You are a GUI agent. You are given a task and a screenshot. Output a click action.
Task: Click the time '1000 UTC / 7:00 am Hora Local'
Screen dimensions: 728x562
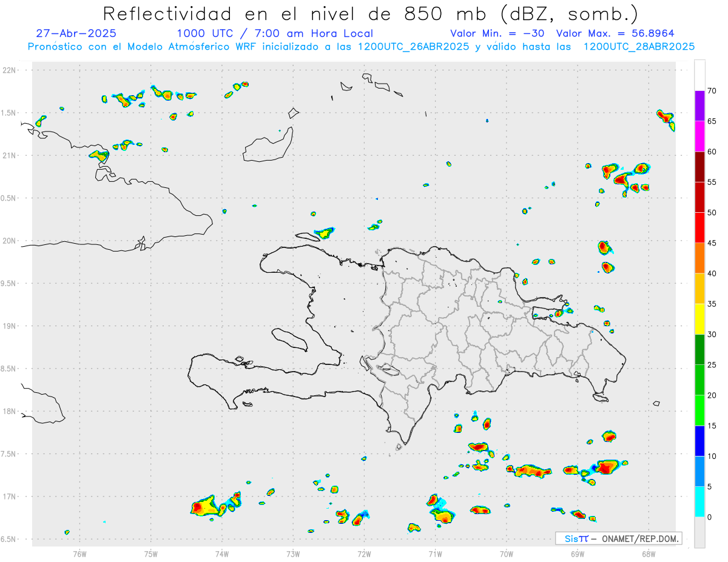point(275,33)
